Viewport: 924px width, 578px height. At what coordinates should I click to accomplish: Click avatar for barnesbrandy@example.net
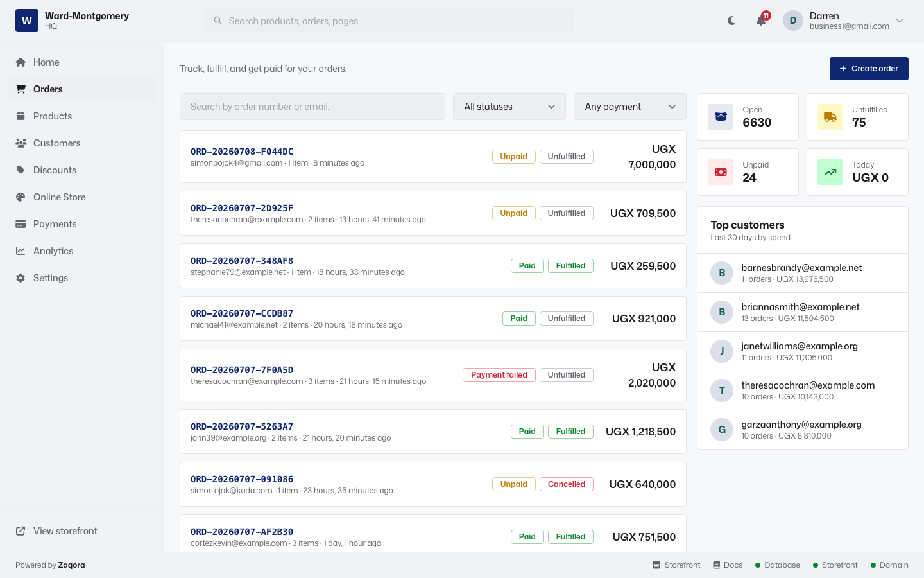click(x=722, y=273)
